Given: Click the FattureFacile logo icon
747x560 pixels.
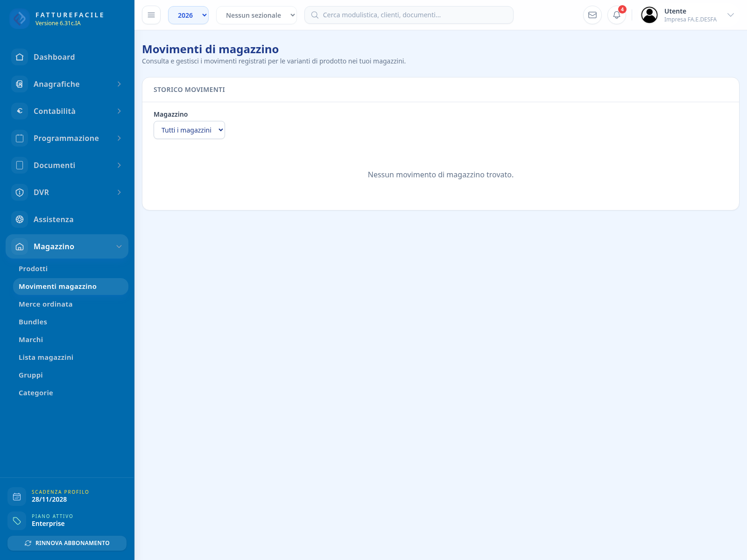Looking at the screenshot, I should pyautogui.click(x=20, y=19).
